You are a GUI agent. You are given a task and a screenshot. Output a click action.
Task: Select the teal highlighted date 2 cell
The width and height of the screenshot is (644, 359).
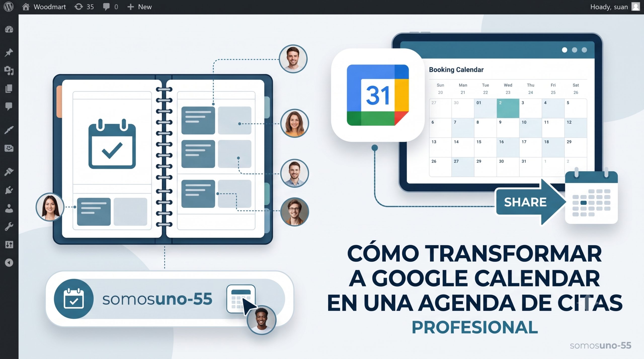(x=508, y=108)
